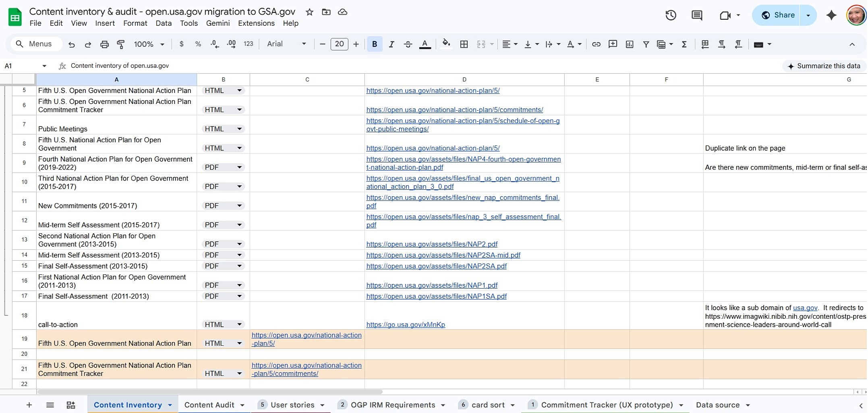The width and height of the screenshot is (868, 413).
Task: Click the font size field
Action: click(339, 44)
